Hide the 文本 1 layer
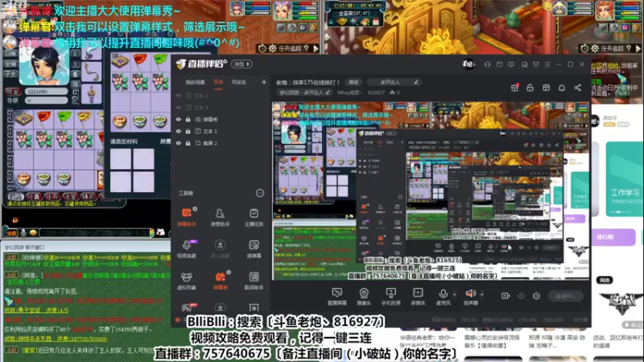Screen dimensions: 644x362 (179, 131)
